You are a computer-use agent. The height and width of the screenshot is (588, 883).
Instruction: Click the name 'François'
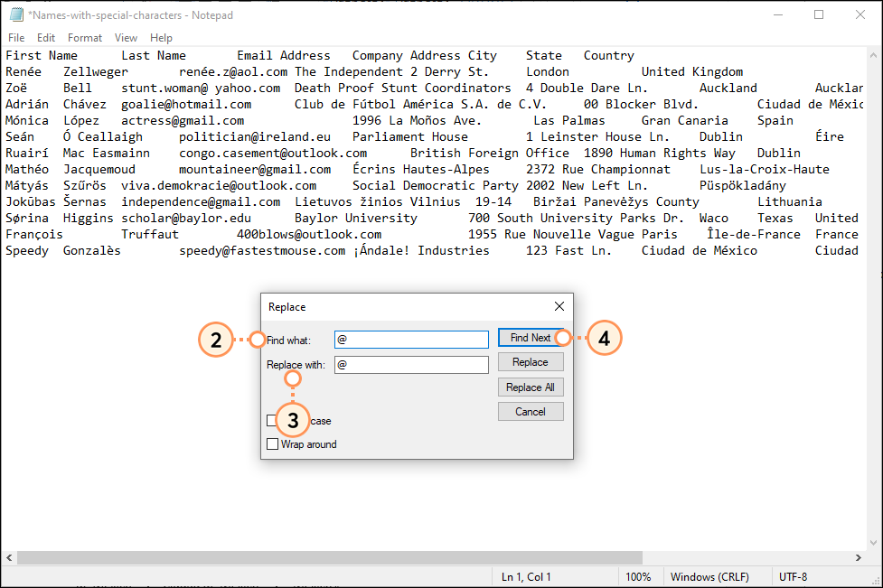coord(34,235)
